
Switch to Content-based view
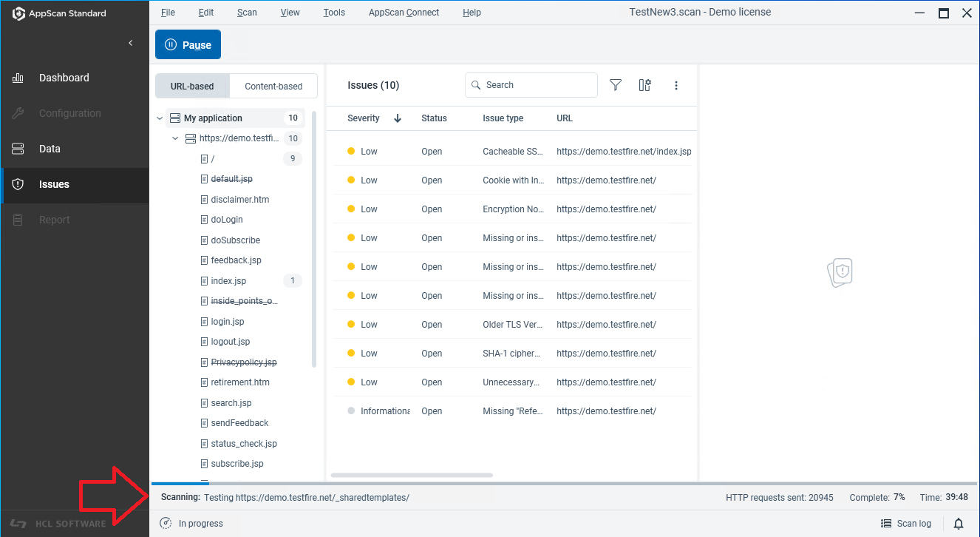point(273,87)
